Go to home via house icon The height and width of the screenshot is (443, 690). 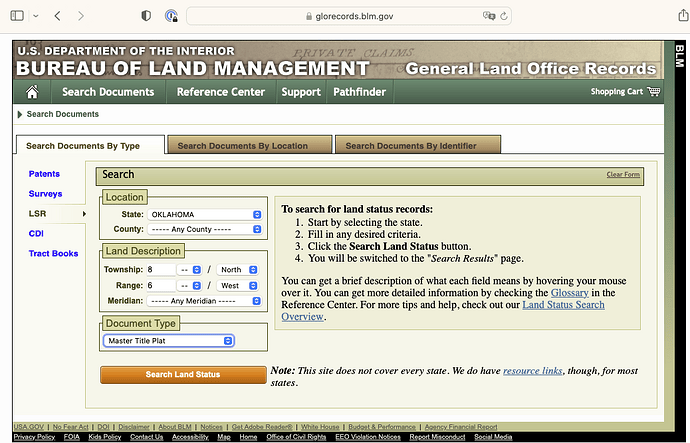pos(32,92)
